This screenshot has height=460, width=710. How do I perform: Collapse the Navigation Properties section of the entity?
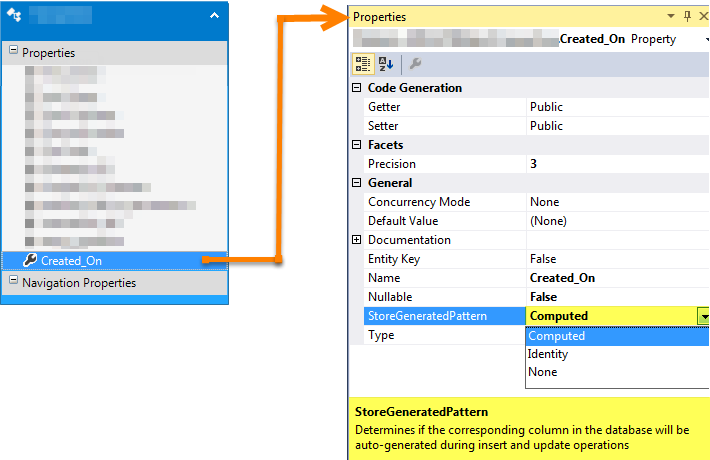click(x=13, y=282)
